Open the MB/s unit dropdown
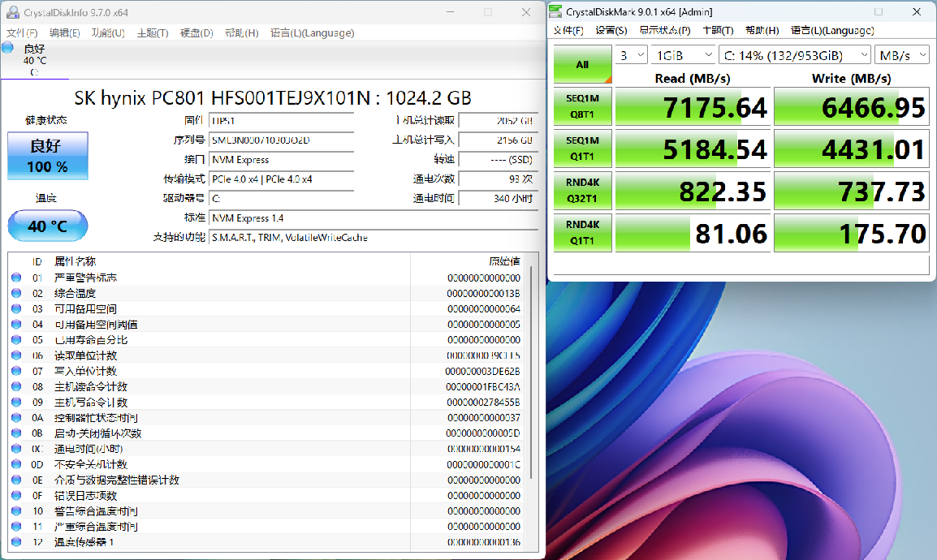 pos(902,55)
